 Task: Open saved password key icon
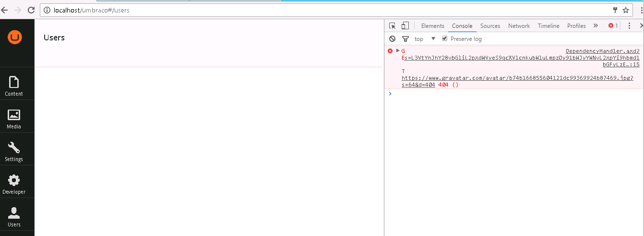615,10
